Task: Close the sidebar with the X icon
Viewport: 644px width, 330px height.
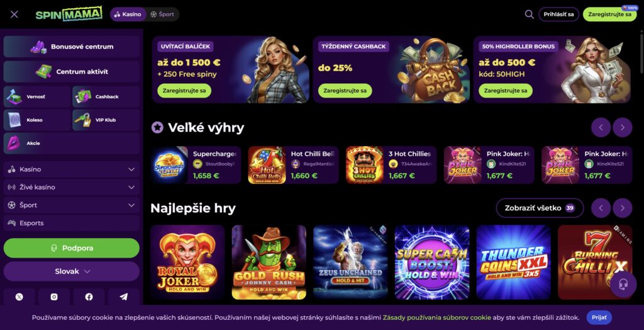Action: coord(14,14)
